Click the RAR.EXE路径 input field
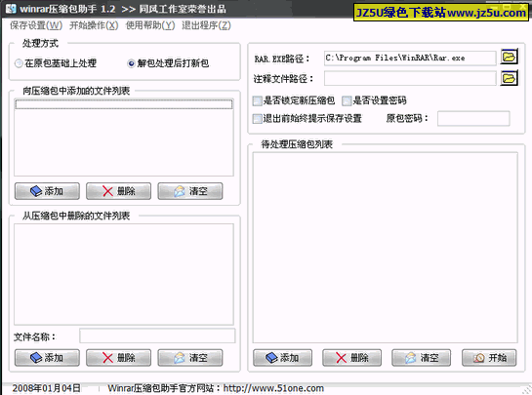 (x=410, y=58)
